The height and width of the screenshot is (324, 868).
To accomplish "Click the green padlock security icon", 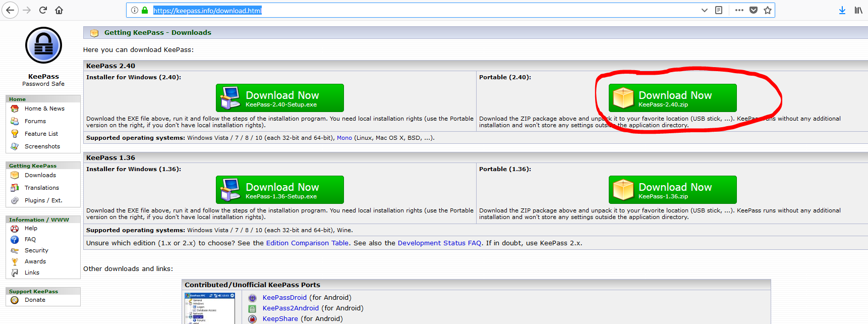I will [x=145, y=10].
